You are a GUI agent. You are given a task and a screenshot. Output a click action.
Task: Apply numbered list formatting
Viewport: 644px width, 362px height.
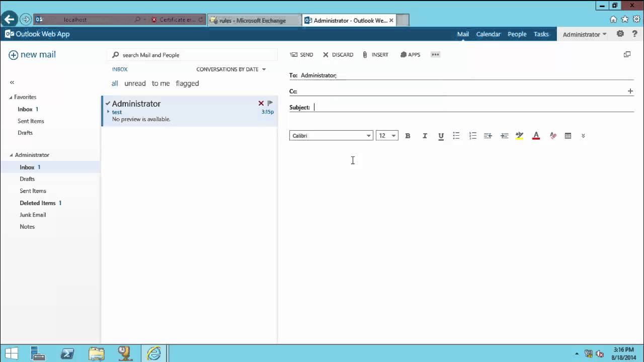472,136
